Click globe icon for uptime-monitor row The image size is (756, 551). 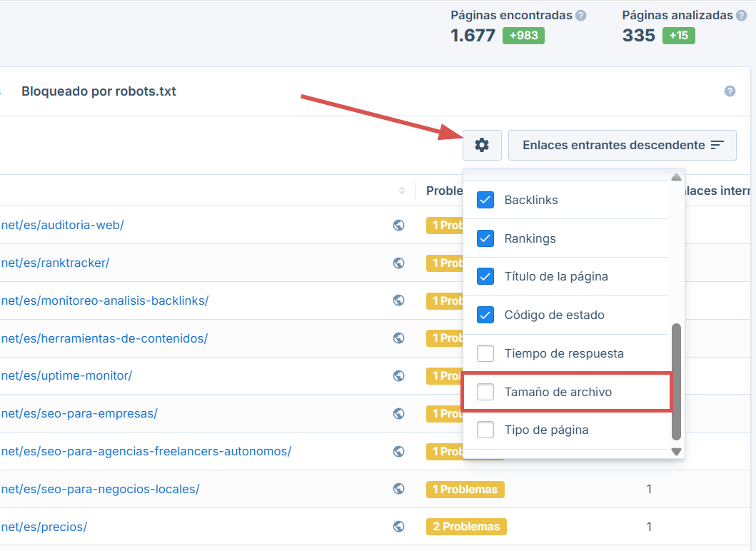pos(399,376)
